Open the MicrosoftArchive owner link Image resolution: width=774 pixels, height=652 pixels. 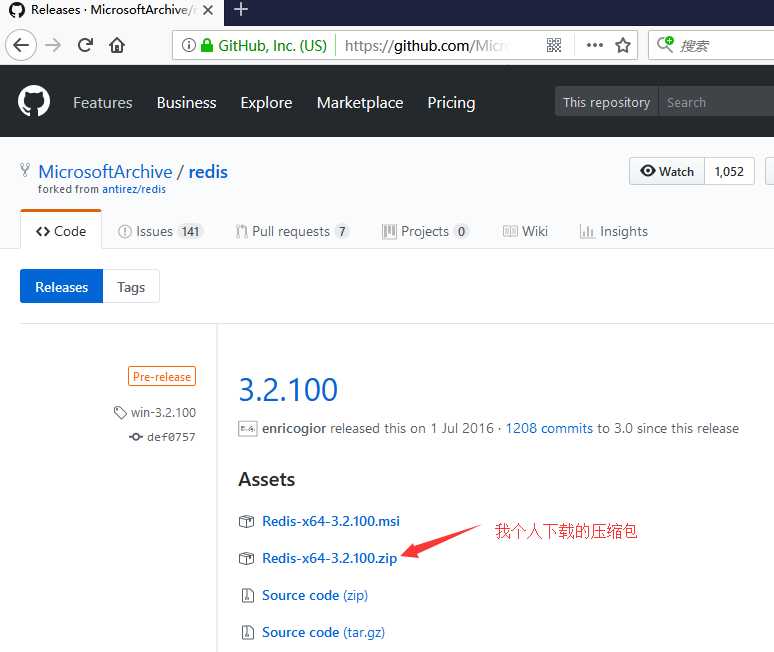(x=105, y=172)
